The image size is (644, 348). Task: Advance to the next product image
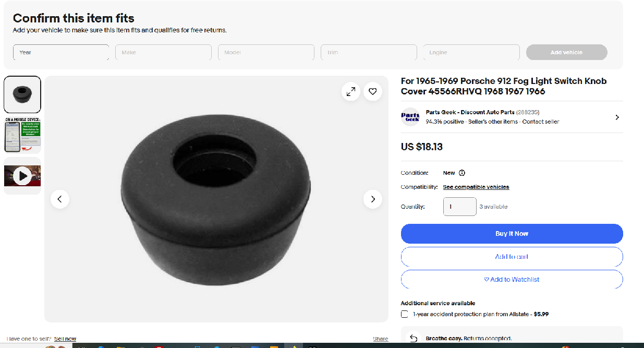coord(372,199)
